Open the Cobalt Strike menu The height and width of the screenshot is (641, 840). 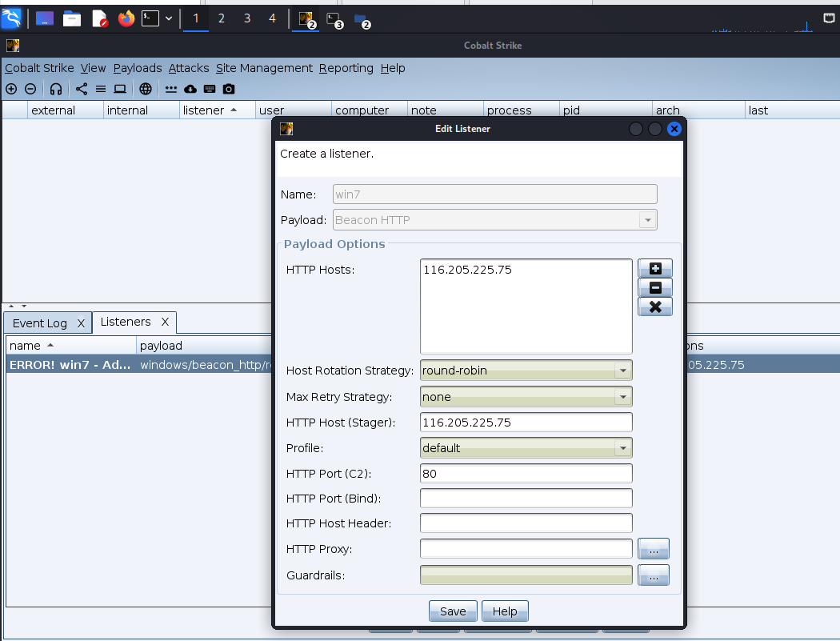pyautogui.click(x=39, y=68)
